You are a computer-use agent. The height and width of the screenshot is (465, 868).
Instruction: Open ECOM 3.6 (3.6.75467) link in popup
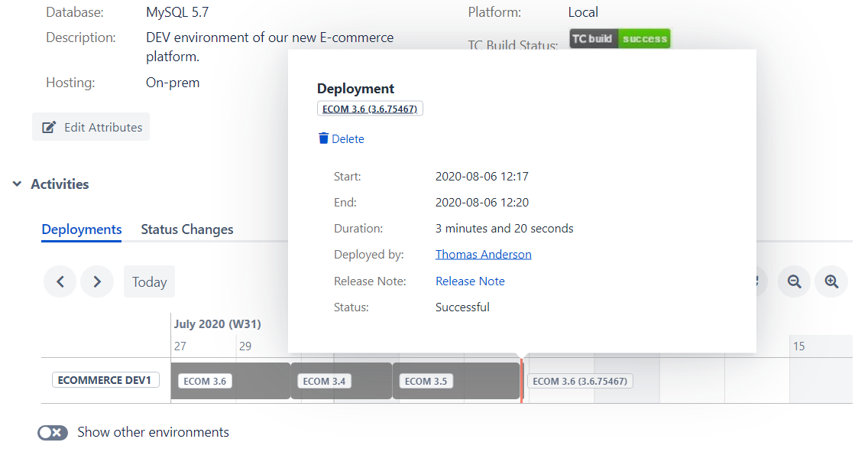coord(370,109)
